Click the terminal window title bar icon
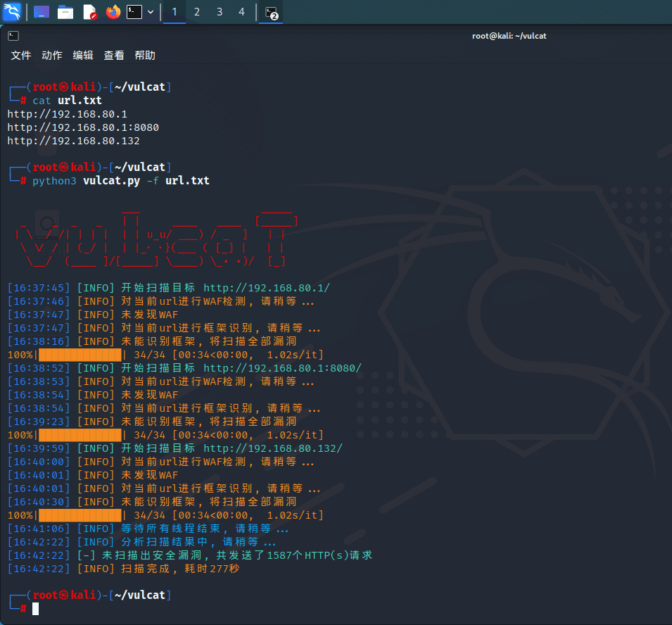The height and width of the screenshot is (625, 672). [x=13, y=36]
